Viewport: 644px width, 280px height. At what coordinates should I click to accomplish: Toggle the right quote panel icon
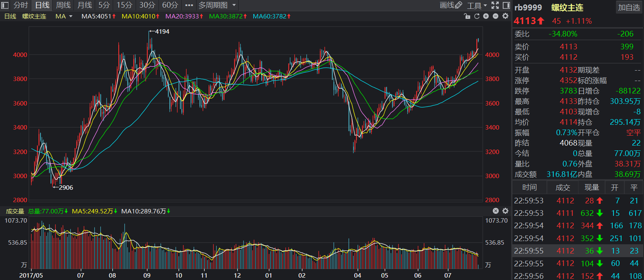point(506,5)
